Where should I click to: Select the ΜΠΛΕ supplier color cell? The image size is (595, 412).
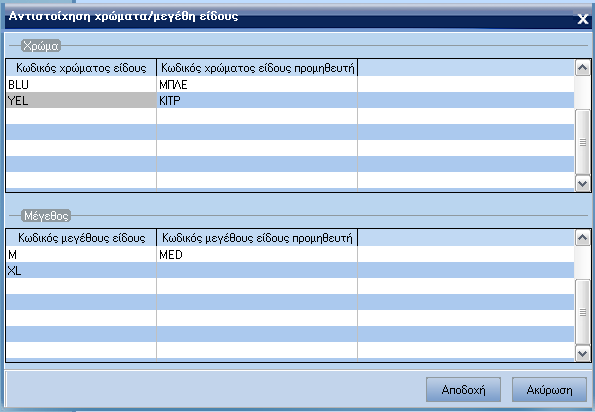pos(257,84)
